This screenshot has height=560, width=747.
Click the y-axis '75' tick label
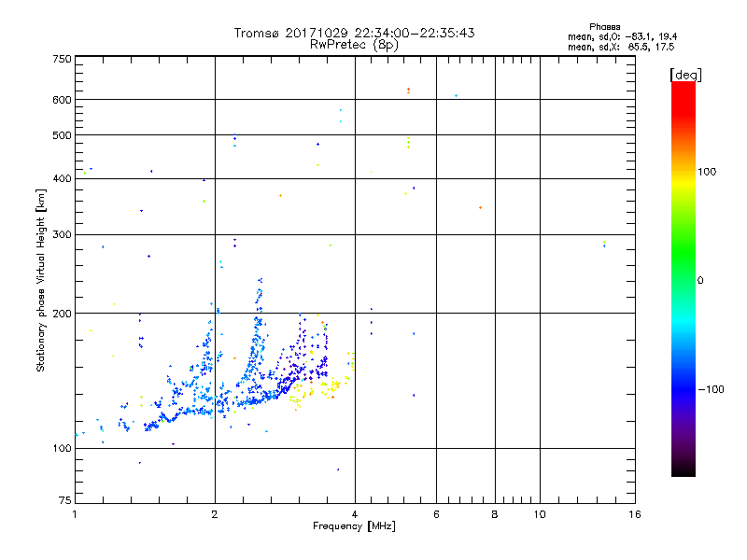65,500
